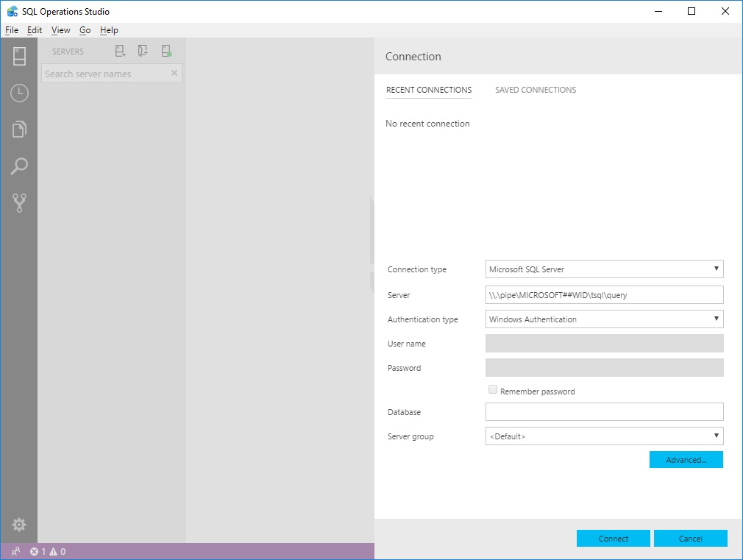This screenshot has width=743, height=560.
Task: Open the Edit menu
Action: pos(35,30)
